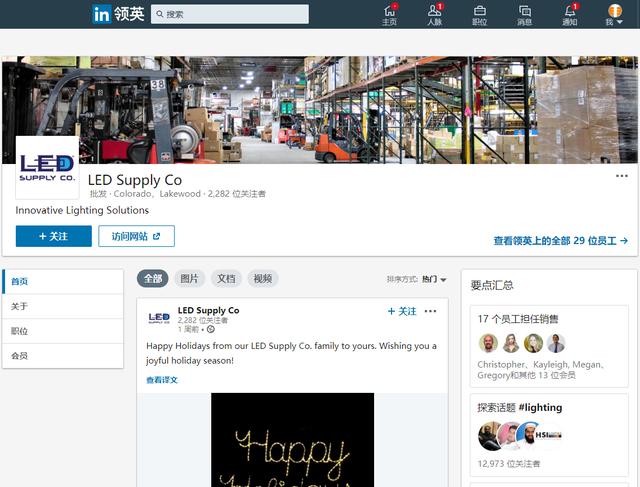This screenshot has width=640, height=487.
Task: Click Megan's employee avatar
Action: [x=533, y=343]
